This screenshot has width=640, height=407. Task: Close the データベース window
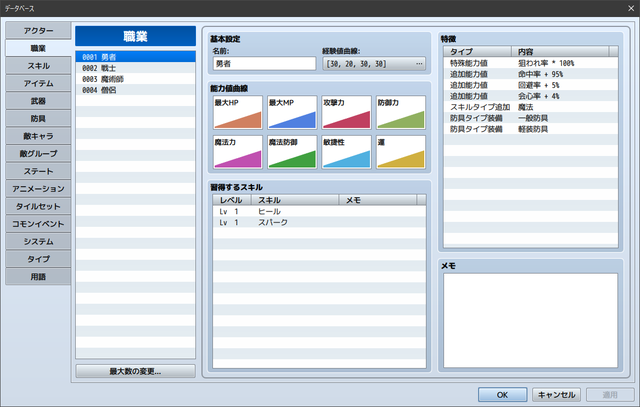coord(631,8)
